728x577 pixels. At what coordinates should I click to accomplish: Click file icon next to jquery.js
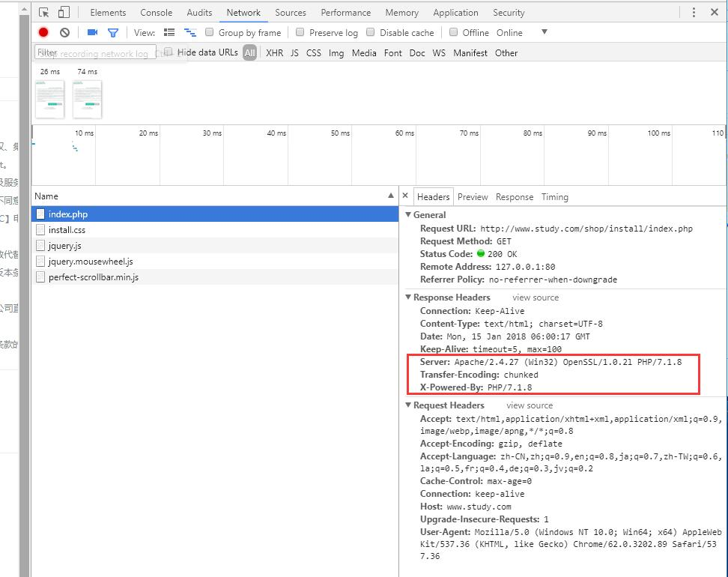(x=40, y=245)
